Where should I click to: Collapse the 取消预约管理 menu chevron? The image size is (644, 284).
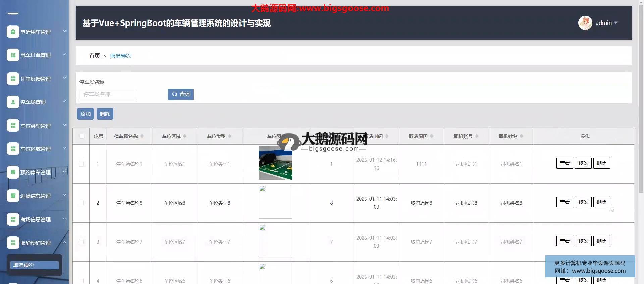click(x=64, y=242)
